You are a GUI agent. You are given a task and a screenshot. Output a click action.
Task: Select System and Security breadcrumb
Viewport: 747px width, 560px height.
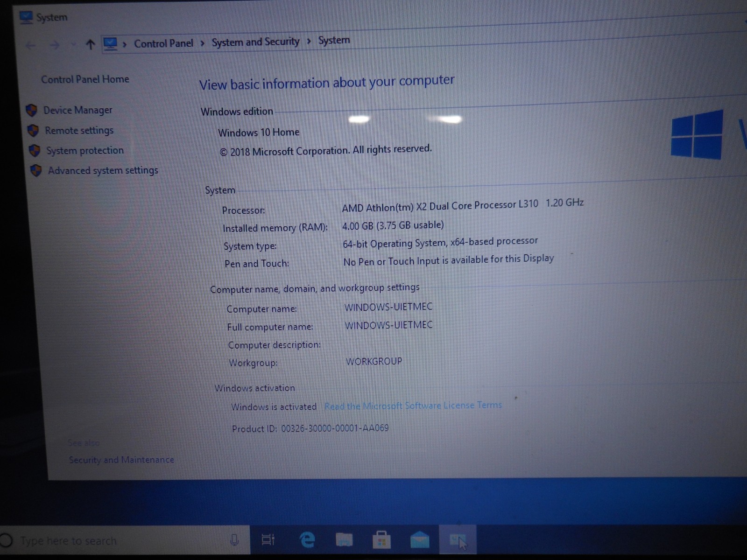tap(255, 42)
